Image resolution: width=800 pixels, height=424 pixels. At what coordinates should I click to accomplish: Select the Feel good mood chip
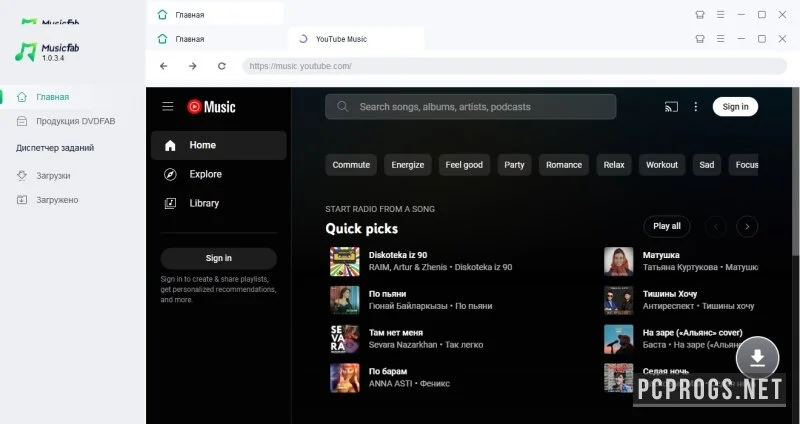(x=464, y=165)
